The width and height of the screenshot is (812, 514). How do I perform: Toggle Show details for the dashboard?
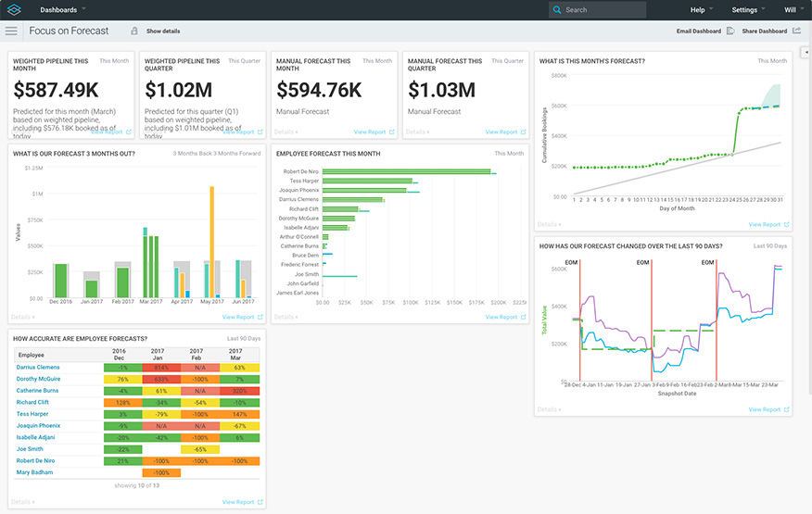[x=163, y=31]
